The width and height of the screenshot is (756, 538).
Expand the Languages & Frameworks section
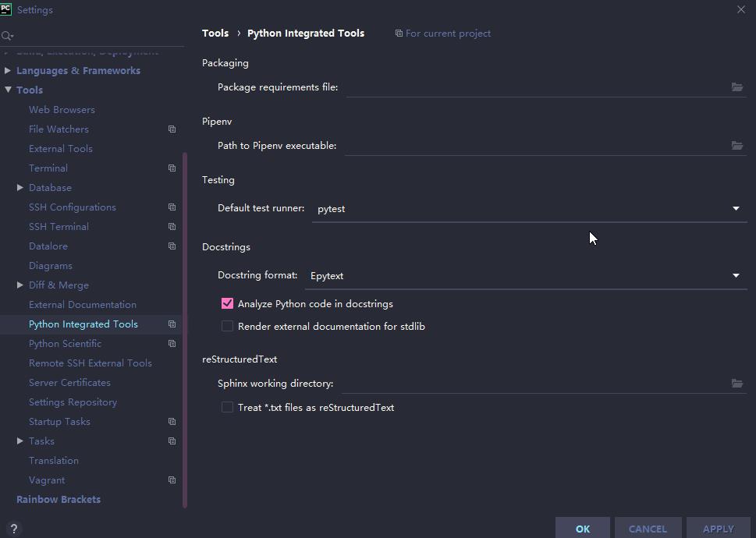point(8,70)
